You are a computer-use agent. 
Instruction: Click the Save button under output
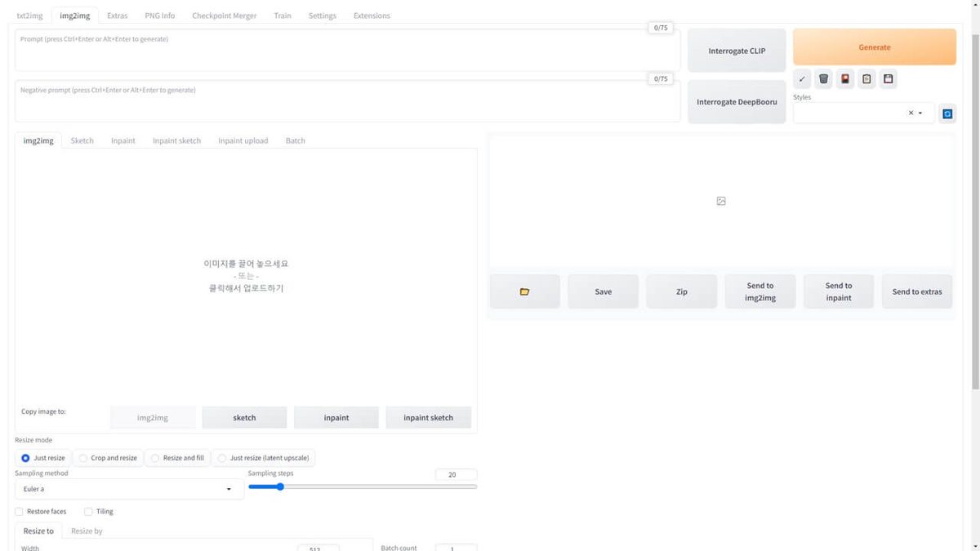pyautogui.click(x=604, y=291)
